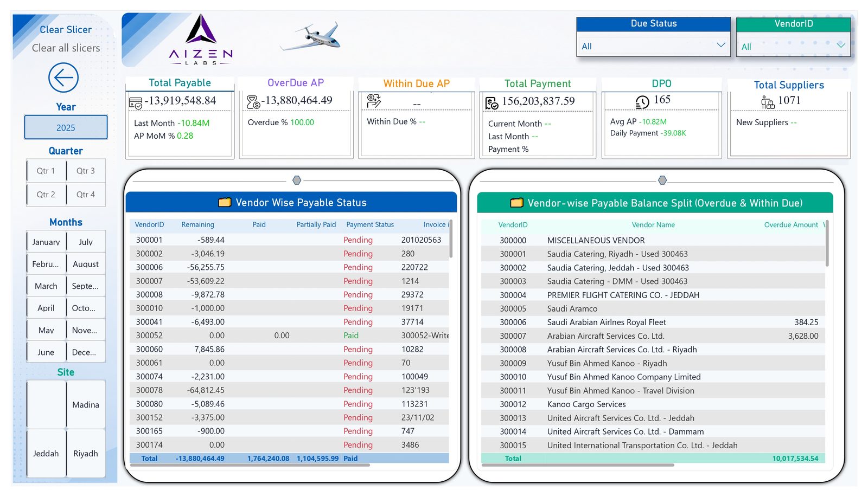The height and width of the screenshot is (497, 868).
Task: Filter by March month
Action: click(x=46, y=286)
